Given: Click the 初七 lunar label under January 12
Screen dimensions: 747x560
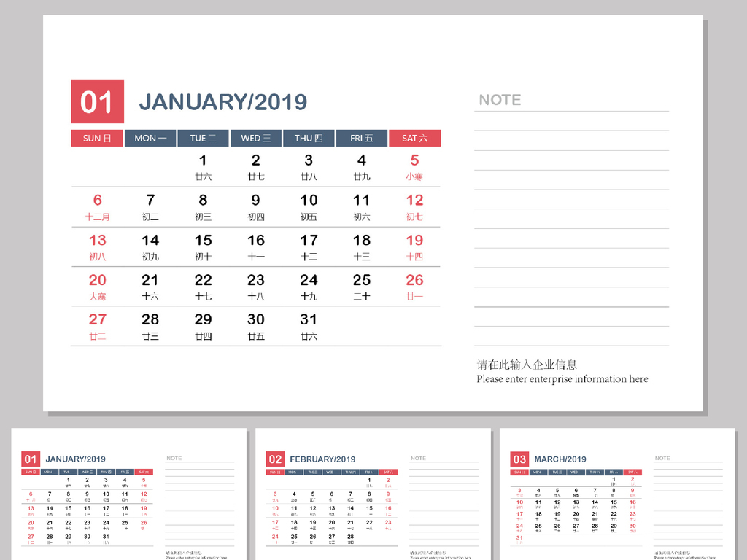Looking at the screenshot, I should coord(414,216).
